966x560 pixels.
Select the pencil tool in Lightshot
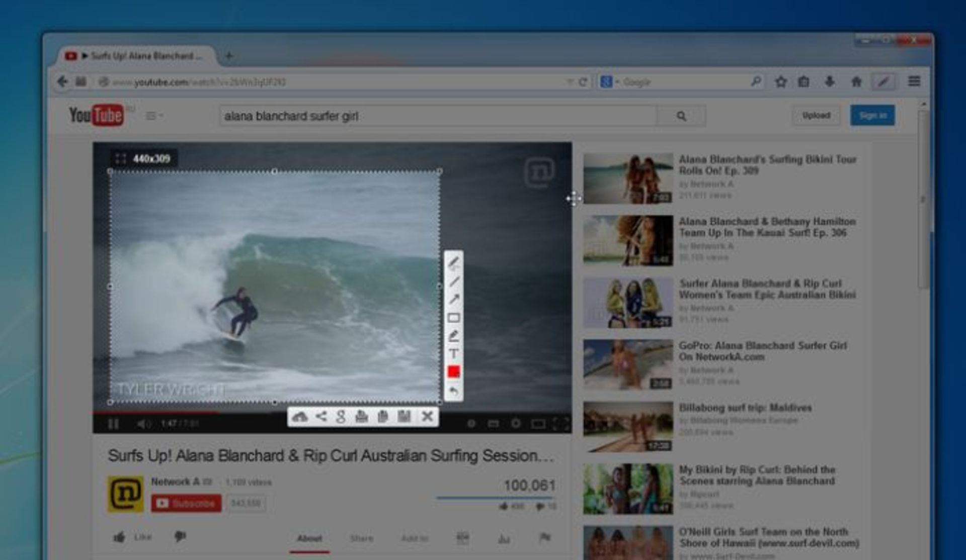pyautogui.click(x=454, y=262)
